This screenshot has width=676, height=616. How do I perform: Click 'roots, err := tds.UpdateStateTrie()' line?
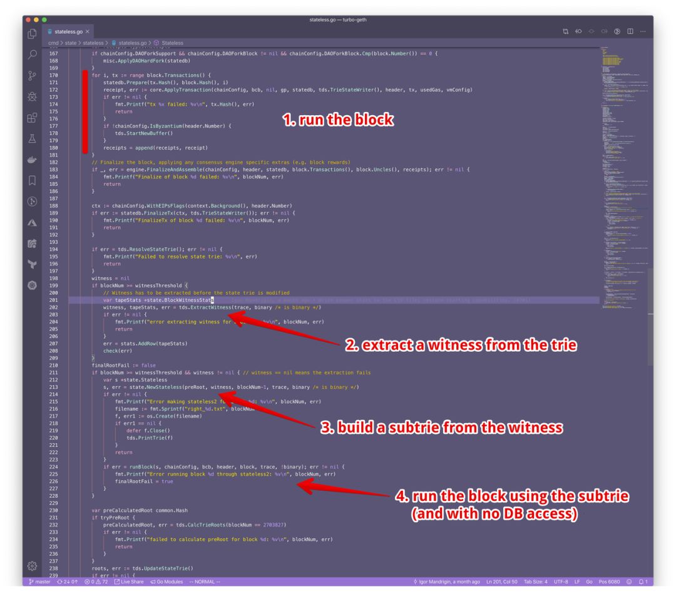pos(142,568)
